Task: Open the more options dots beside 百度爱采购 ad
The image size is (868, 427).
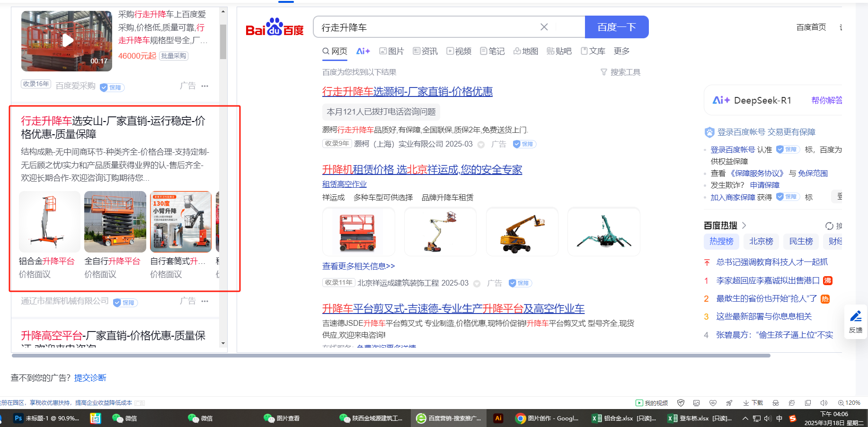Action: pyautogui.click(x=205, y=86)
